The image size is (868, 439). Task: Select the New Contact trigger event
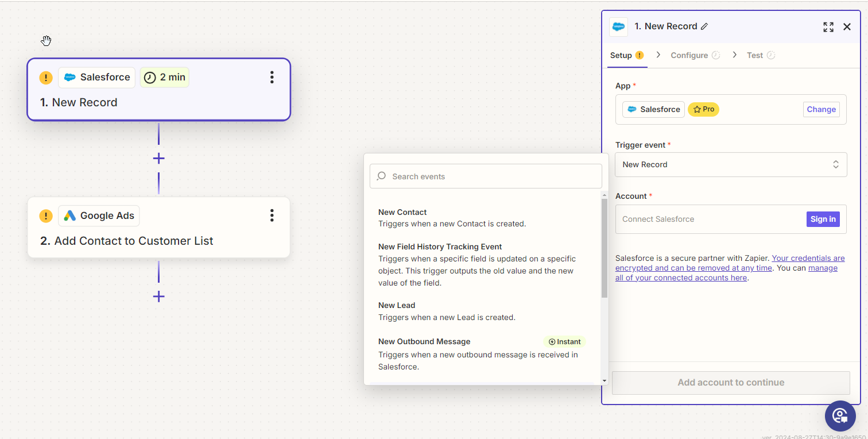tap(482, 218)
